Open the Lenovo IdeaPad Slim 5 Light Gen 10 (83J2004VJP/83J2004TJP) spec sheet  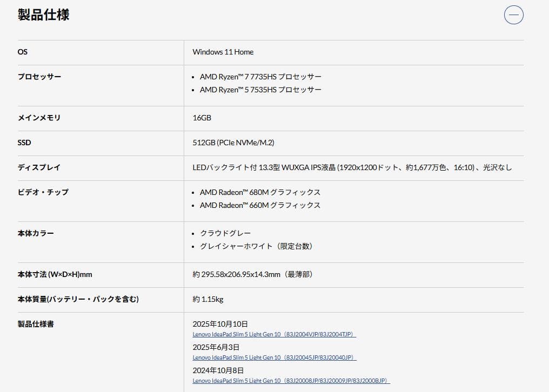coord(274,334)
